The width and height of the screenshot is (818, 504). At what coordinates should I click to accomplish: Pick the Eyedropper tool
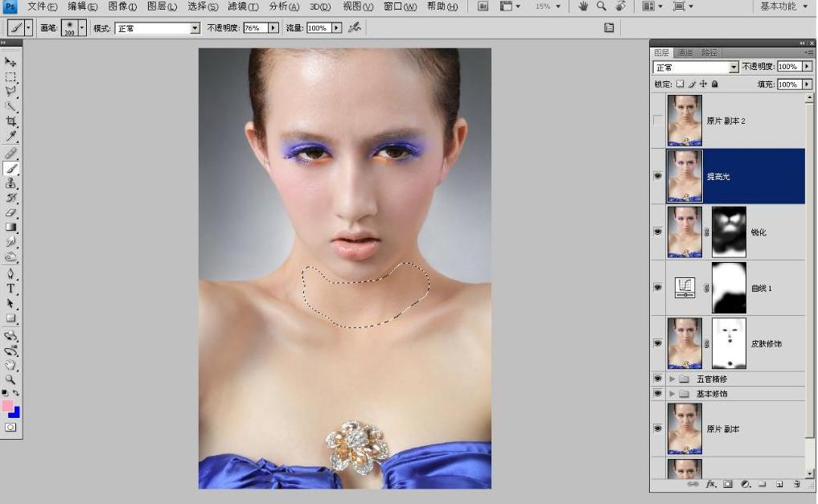[10, 137]
